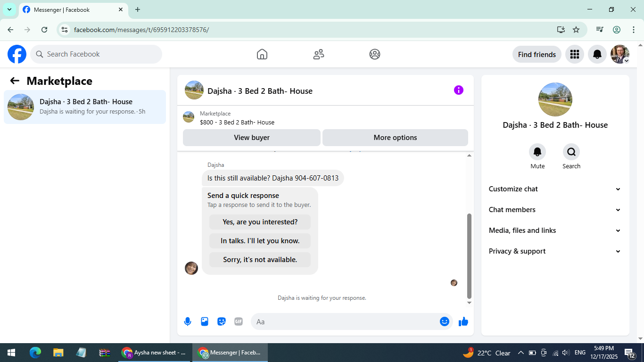Open WinRAR from taskbar
The width and height of the screenshot is (644, 362).
point(104,353)
